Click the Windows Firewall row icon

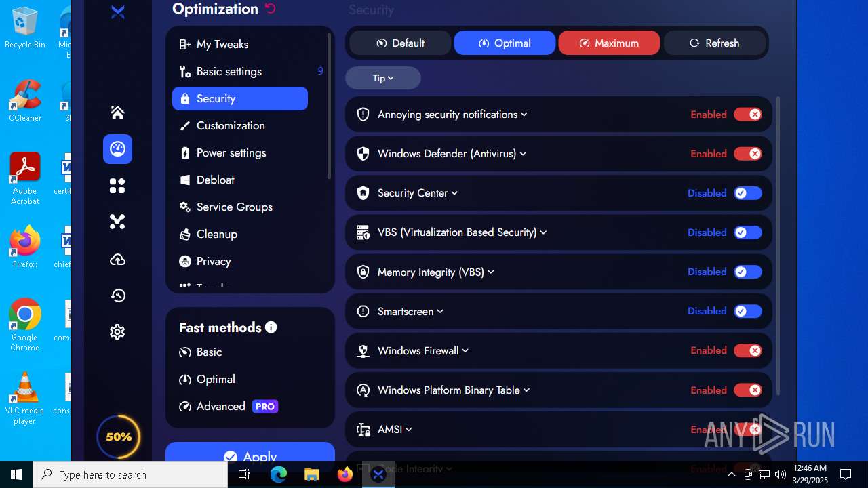(363, 350)
